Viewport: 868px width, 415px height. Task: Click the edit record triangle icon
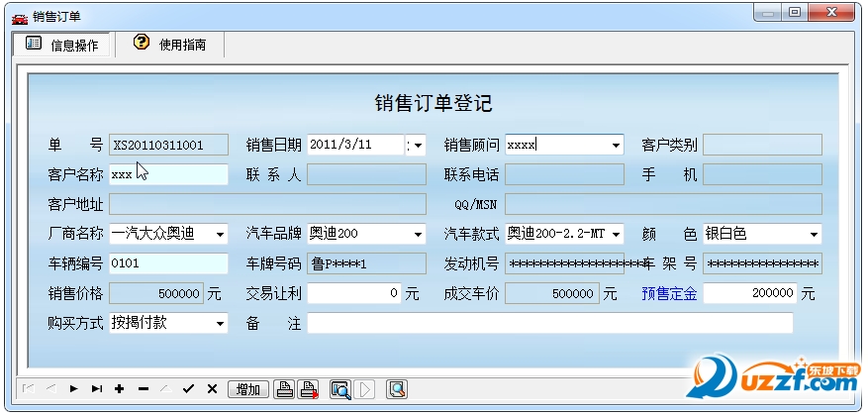click(x=165, y=389)
